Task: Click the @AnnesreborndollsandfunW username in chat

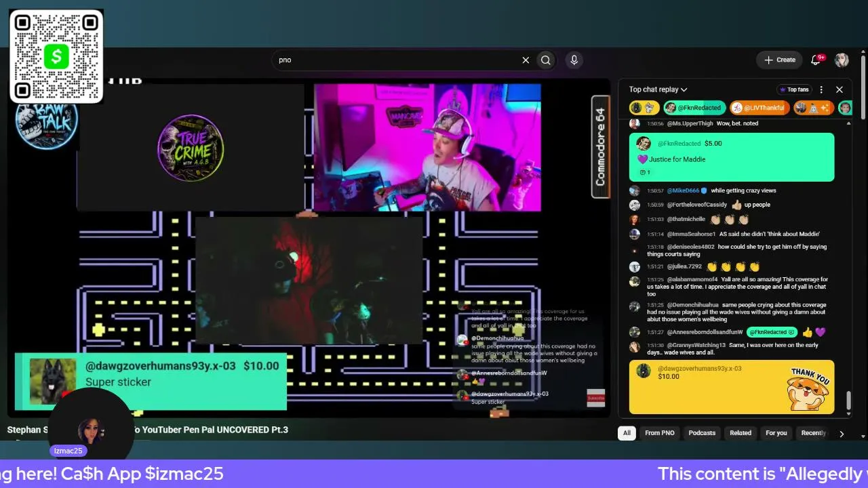Action: pos(705,332)
